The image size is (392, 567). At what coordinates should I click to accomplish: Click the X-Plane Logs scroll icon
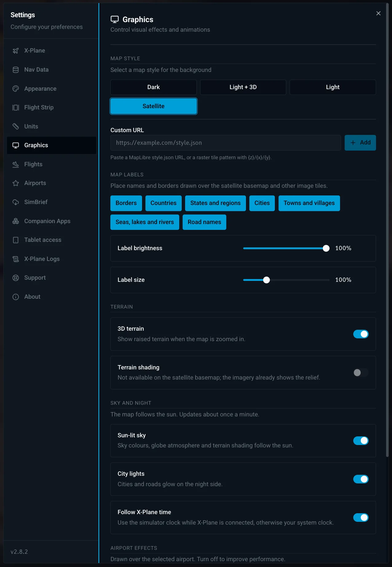[x=16, y=259]
